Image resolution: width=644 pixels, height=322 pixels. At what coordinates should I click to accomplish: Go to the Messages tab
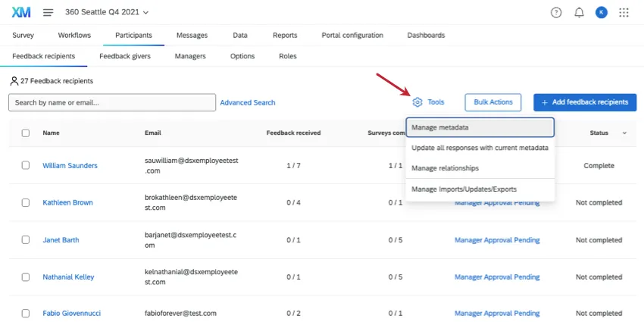click(192, 36)
